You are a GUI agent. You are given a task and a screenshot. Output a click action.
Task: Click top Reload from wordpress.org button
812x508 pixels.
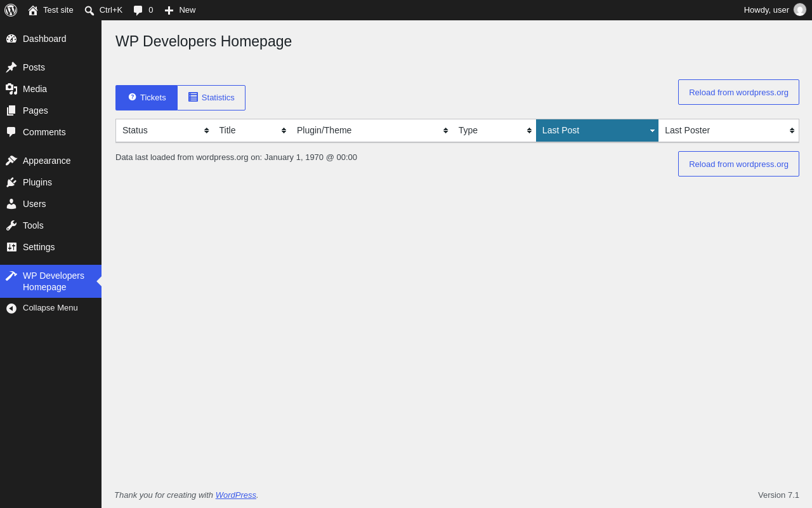pos(738,92)
